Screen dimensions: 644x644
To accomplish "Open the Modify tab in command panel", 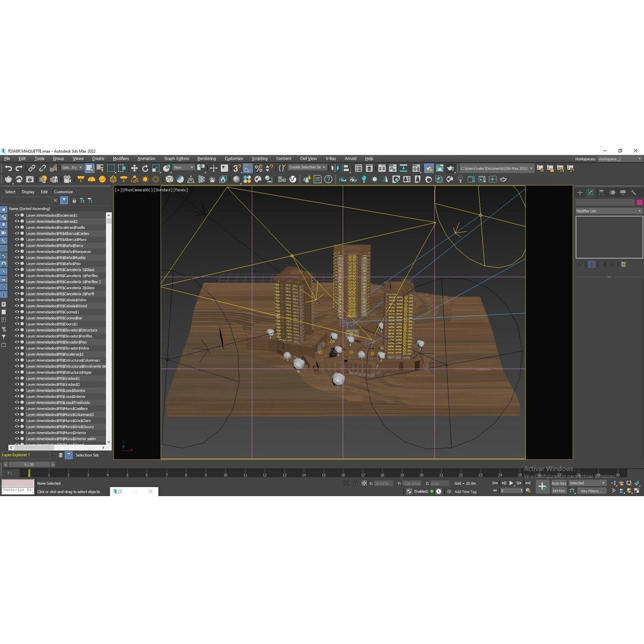I will click(590, 193).
